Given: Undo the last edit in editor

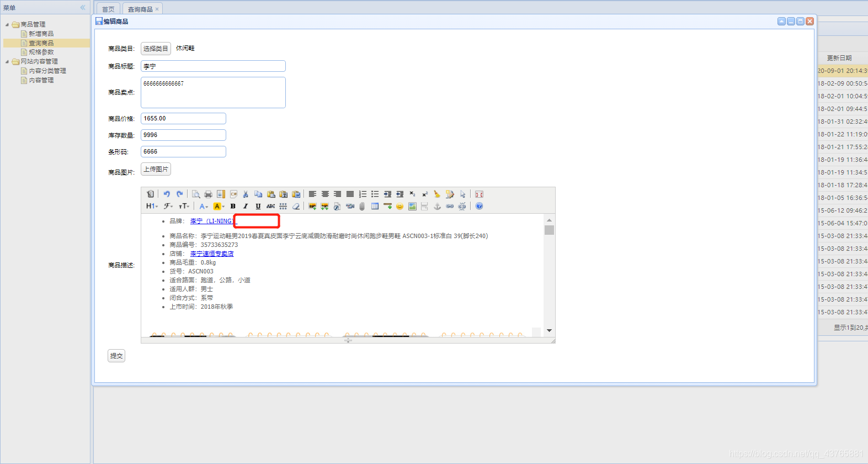Looking at the screenshot, I should [167, 194].
